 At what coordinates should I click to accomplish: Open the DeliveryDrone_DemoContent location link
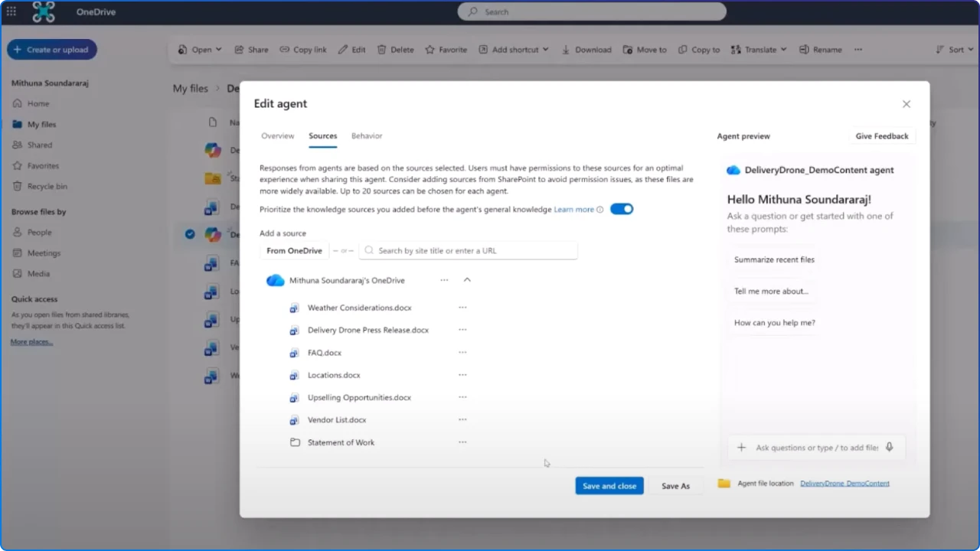[844, 483]
